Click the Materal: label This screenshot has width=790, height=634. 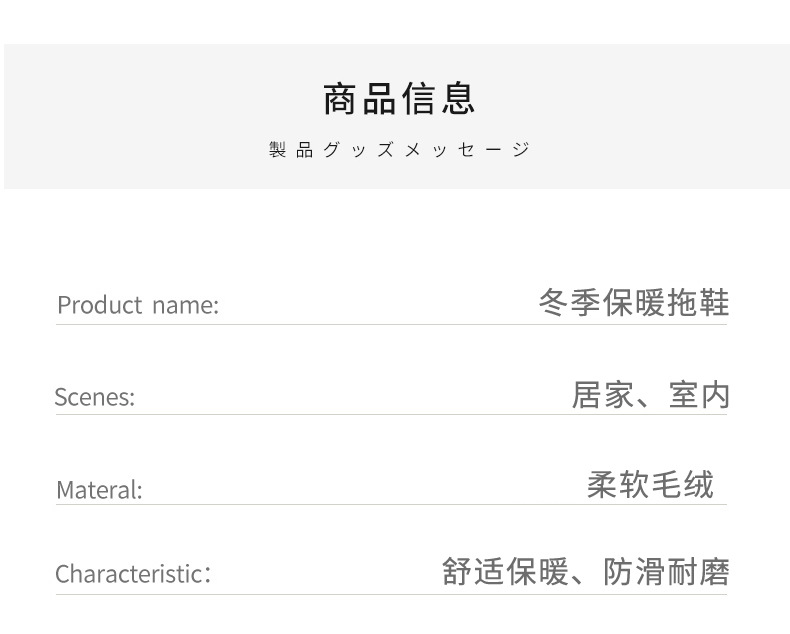click(x=99, y=490)
